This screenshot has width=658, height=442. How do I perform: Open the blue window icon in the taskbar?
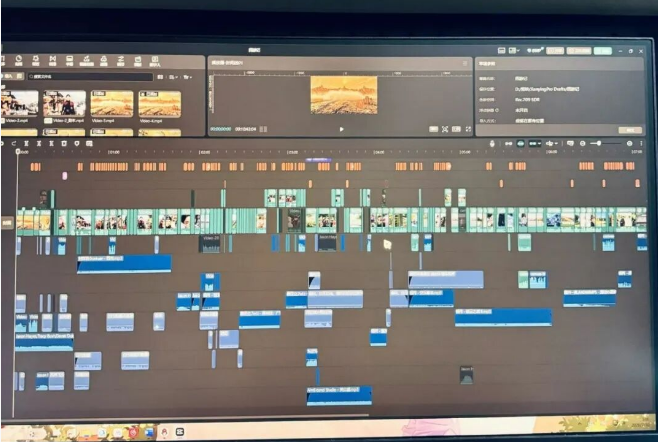coord(149,432)
